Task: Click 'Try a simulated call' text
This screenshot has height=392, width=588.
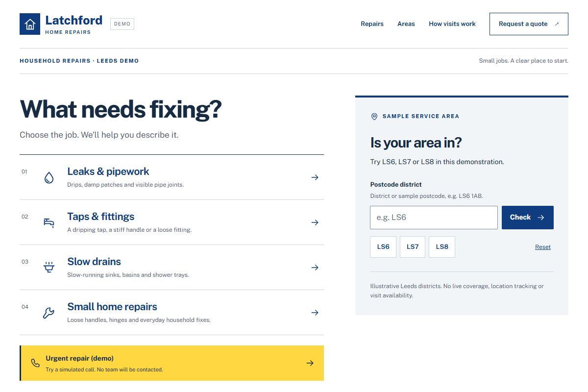Action: (x=104, y=369)
